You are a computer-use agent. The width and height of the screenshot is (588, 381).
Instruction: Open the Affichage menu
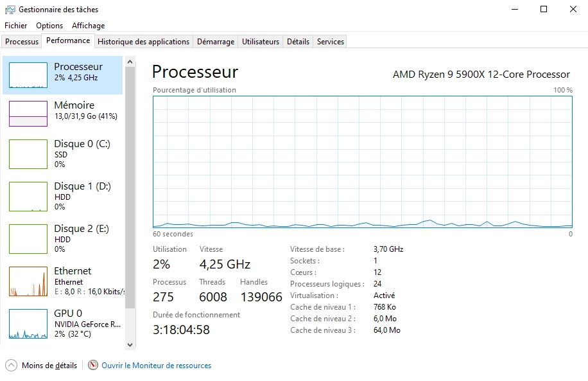(89, 26)
